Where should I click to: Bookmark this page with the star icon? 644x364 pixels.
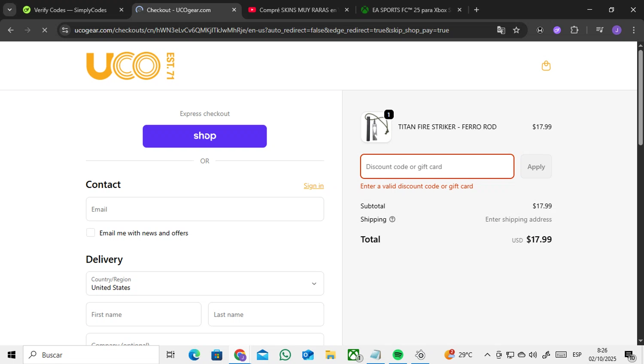tap(516, 30)
